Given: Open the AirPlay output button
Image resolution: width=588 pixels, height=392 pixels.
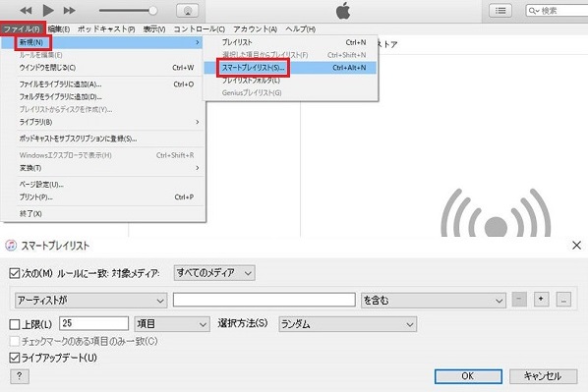Looking at the screenshot, I should click(188, 11).
